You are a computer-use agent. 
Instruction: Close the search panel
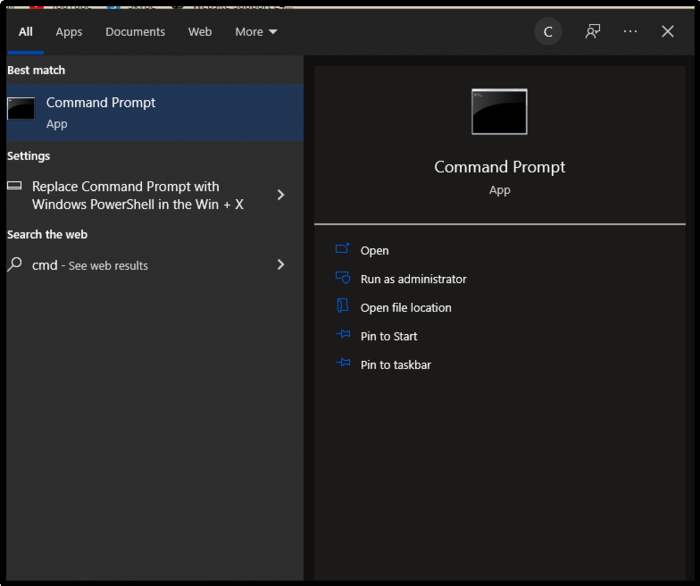667,31
